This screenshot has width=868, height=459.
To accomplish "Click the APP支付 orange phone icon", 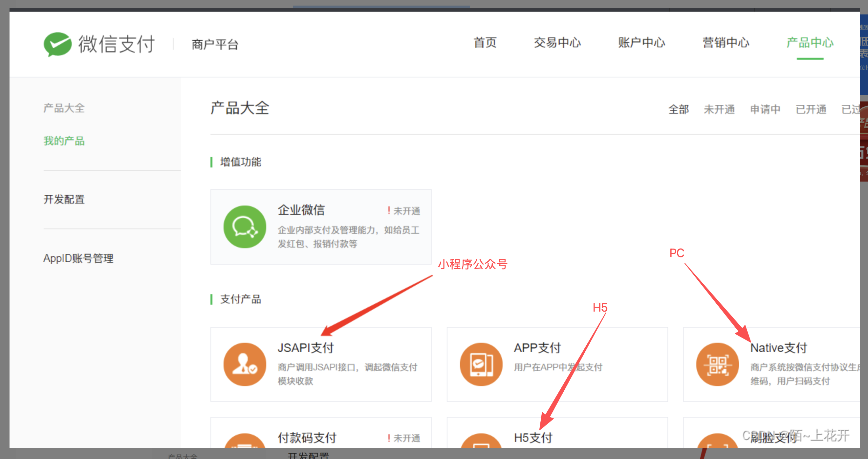I will (x=481, y=364).
